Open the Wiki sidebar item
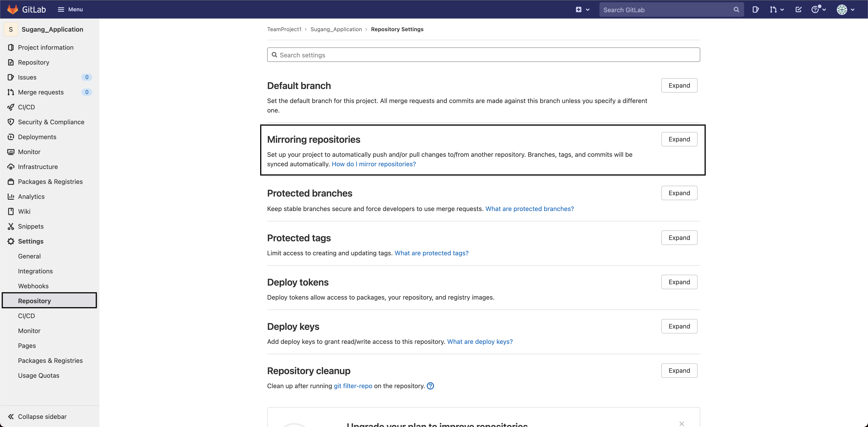Screen dimensions: 868x427 [x=24, y=211]
